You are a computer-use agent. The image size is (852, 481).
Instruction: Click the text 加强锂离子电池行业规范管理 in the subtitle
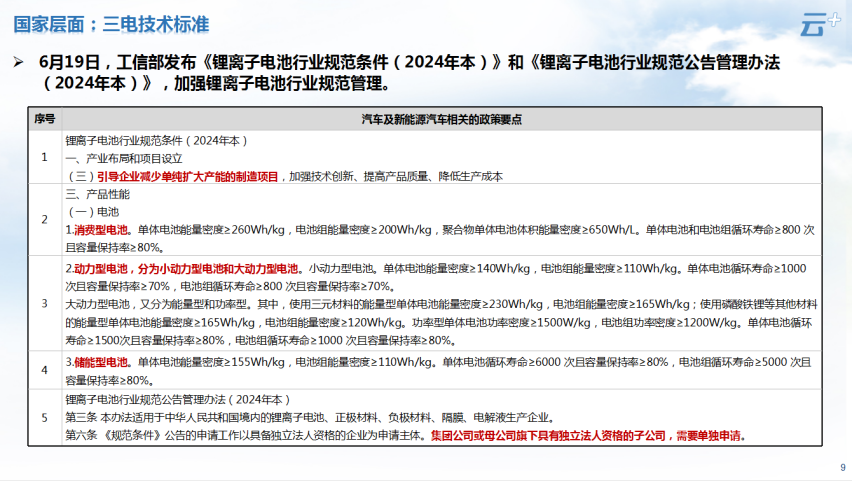278,84
